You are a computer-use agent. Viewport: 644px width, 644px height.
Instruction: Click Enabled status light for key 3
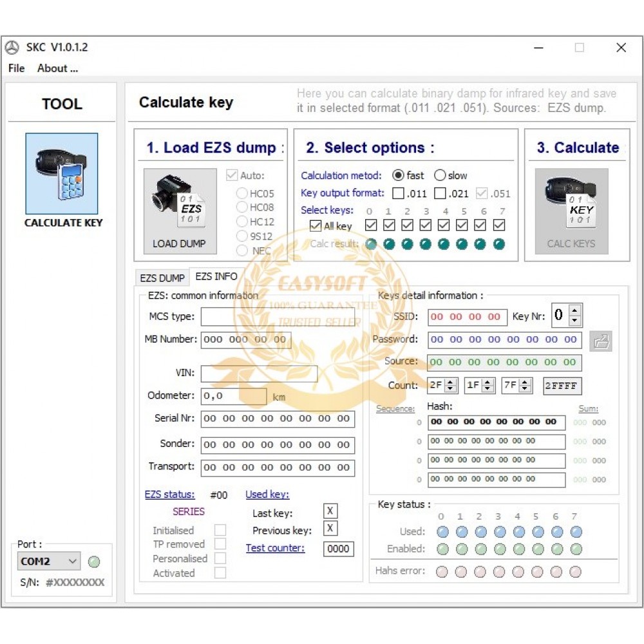(500, 549)
